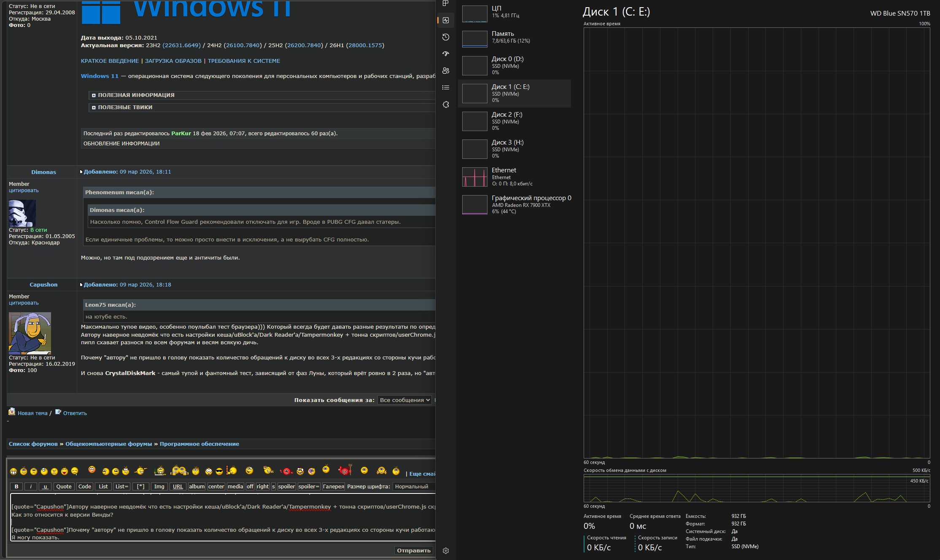Image resolution: width=940 pixels, height=560 pixels.
Task: Click the Ответить reply link
Action: (x=75, y=413)
